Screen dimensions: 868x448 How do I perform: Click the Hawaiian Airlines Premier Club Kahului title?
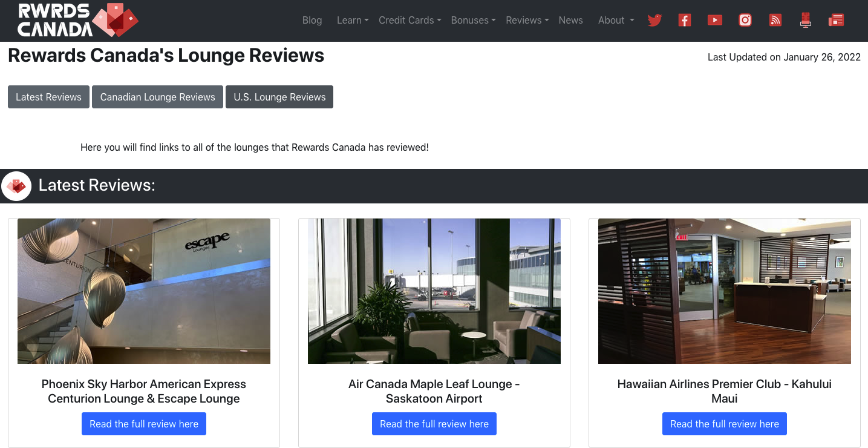pos(725,391)
